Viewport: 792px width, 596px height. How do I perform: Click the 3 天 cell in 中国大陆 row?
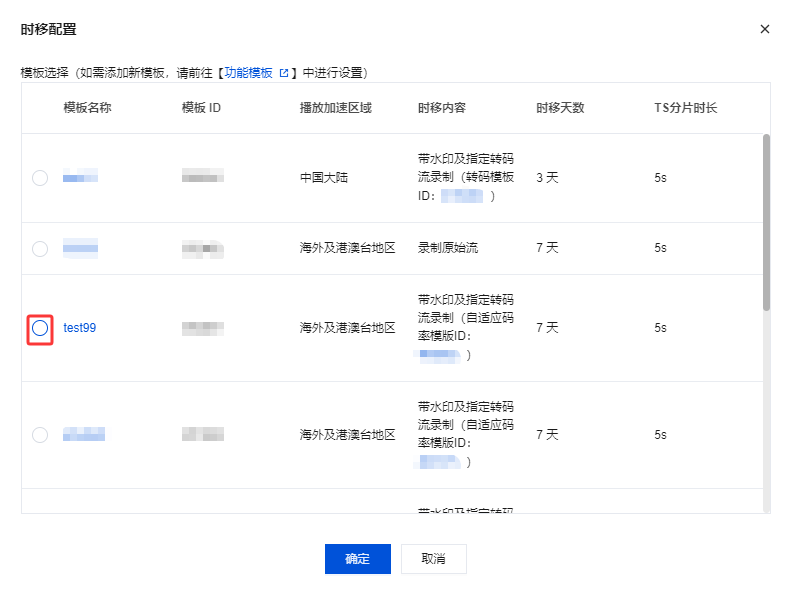point(547,178)
